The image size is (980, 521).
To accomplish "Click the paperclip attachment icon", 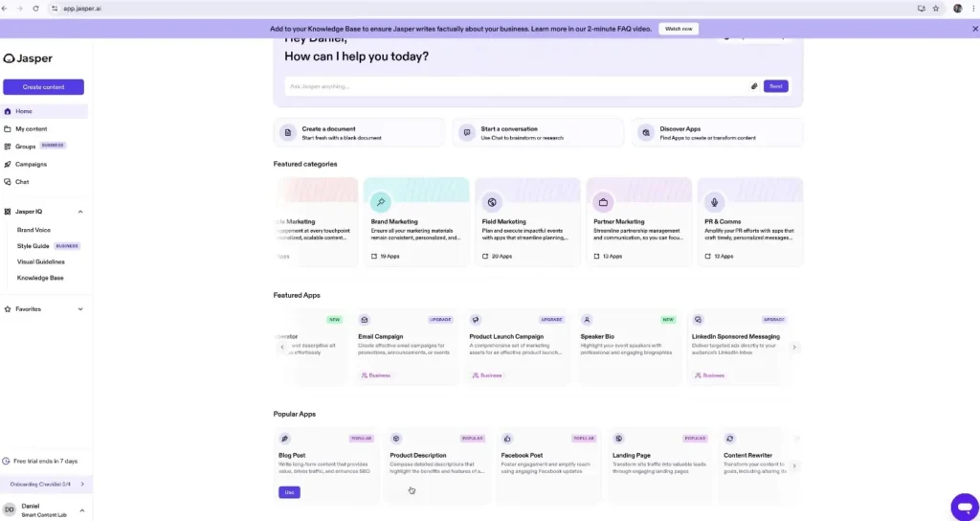I will point(754,86).
